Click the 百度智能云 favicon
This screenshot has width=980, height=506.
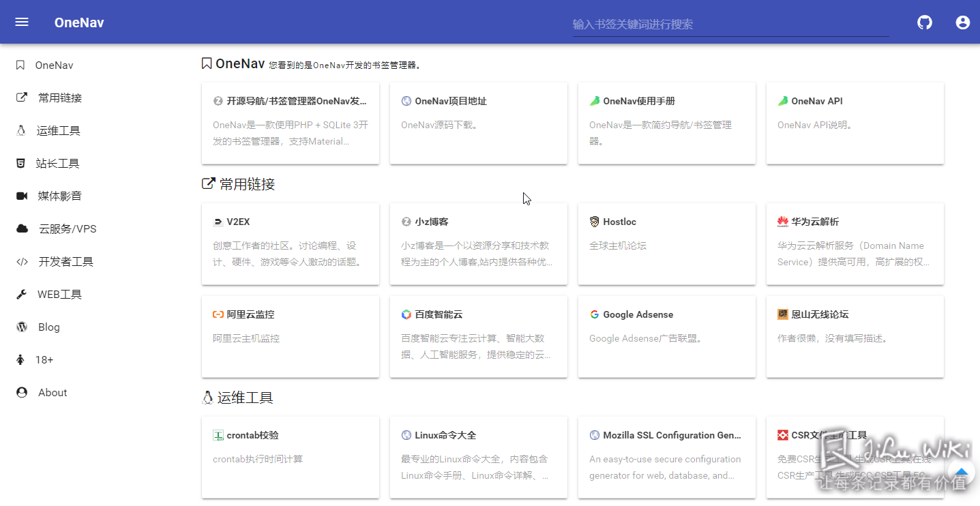coord(406,314)
